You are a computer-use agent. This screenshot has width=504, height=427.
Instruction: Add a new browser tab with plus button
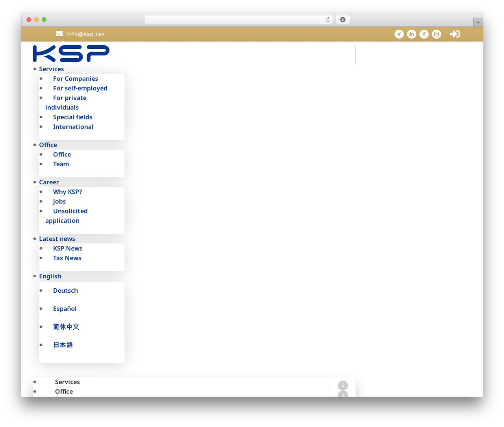478,22
